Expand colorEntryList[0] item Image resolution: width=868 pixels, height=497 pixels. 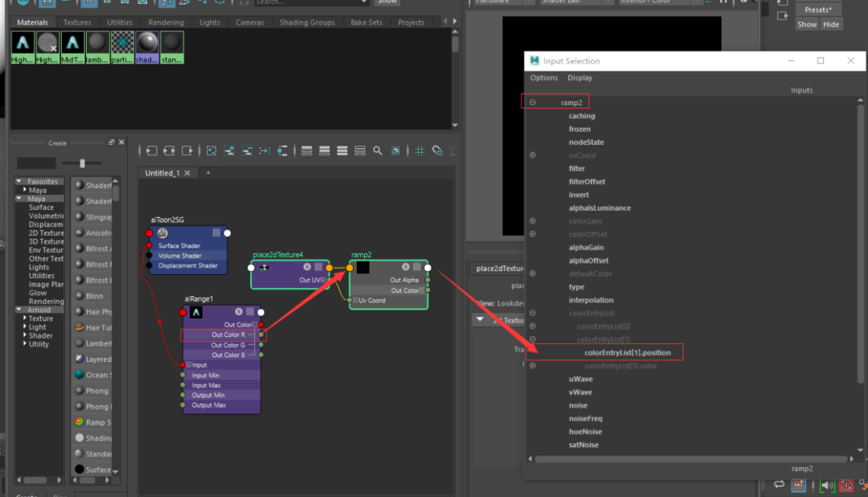pos(533,327)
